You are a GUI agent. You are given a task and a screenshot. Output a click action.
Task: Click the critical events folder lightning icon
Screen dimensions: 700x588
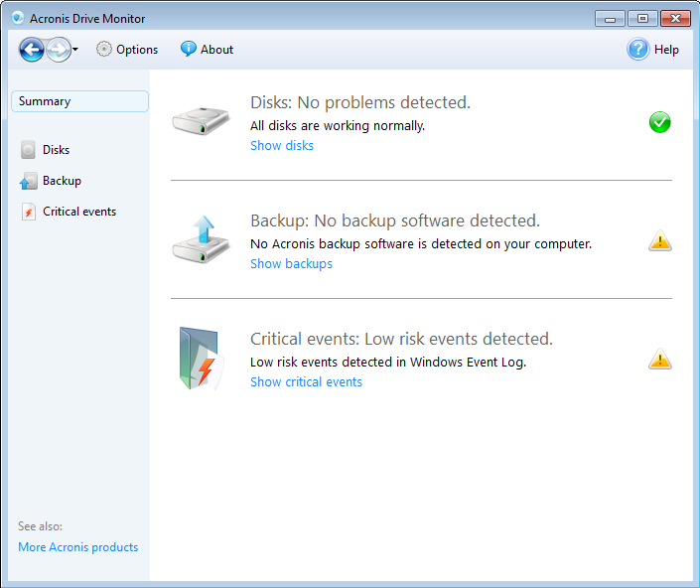201,359
